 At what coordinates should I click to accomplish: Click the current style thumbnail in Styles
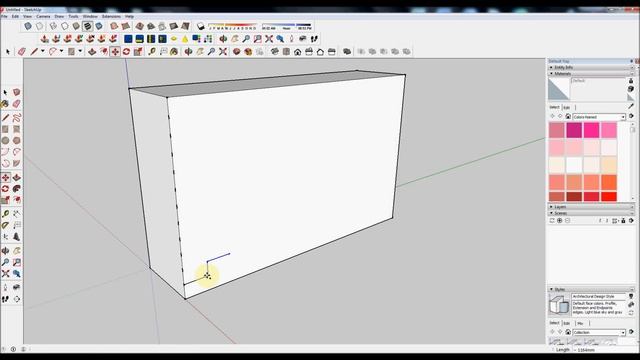pyautogui.click(x=558, y=304)
